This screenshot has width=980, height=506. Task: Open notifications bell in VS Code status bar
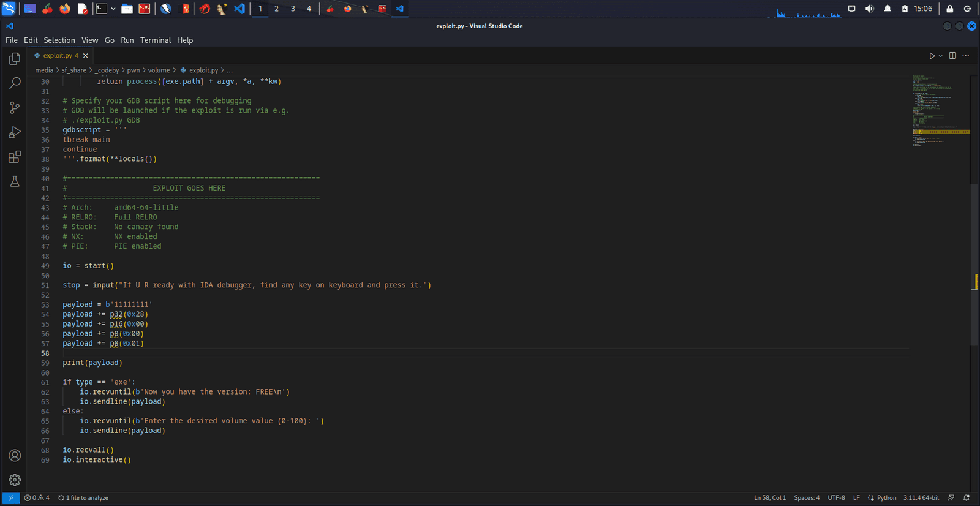967,498
